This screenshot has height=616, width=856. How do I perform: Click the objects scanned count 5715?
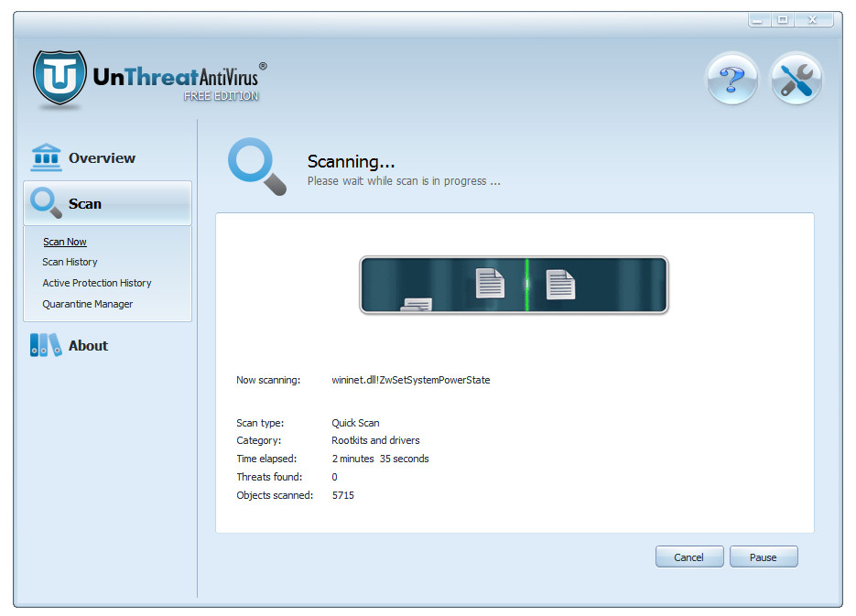342,495
